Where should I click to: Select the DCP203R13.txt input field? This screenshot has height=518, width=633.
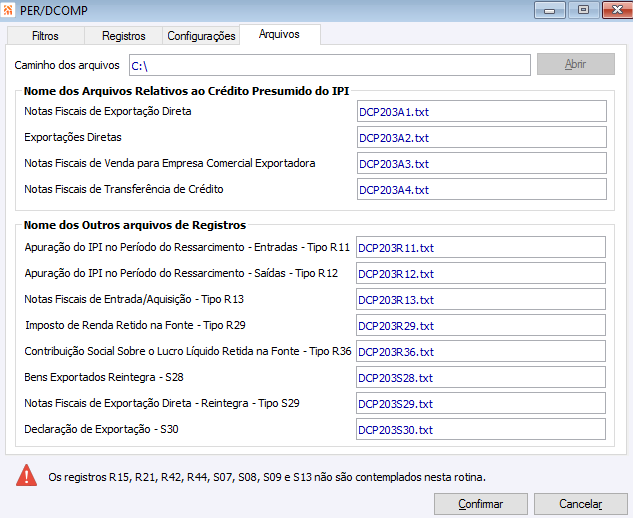(x=481, y=299)
